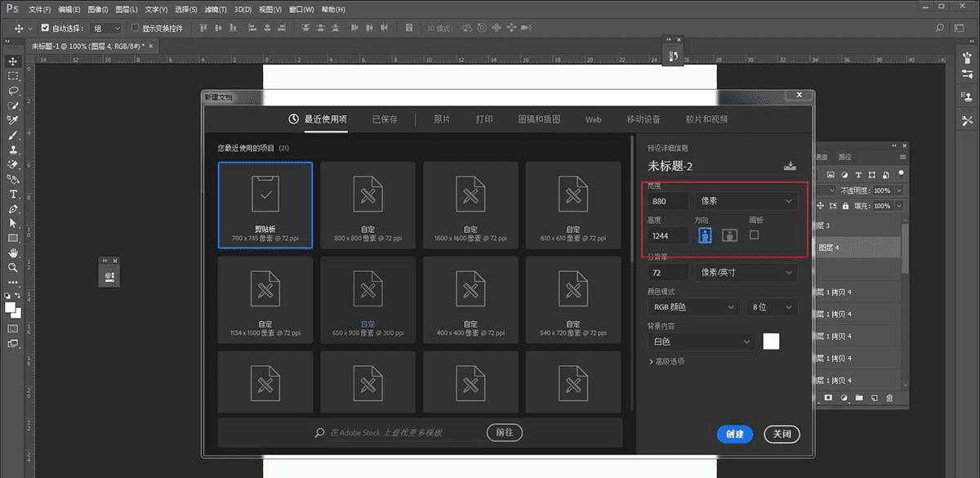
Task: Click the save preset icon beside 未标题-2
Action: (x=790, y=165)
